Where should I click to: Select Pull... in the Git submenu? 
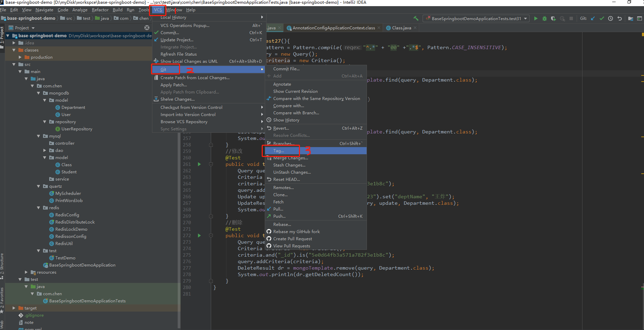coord(316,209)
